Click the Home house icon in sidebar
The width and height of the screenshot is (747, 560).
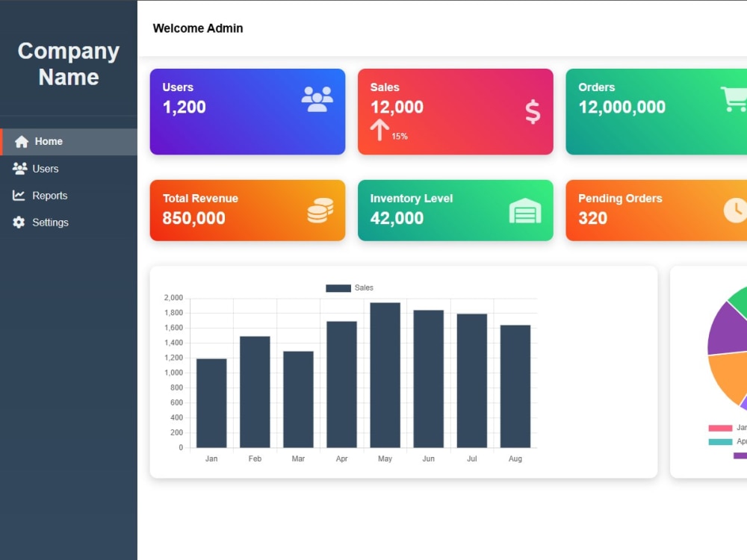point(22,141)
